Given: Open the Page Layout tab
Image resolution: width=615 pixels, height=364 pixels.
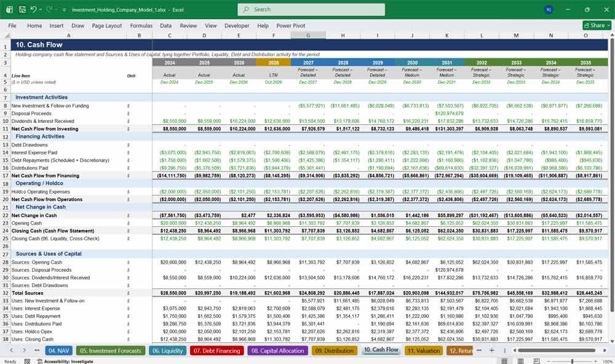Looking at the screenshot, I should point(106,25).
